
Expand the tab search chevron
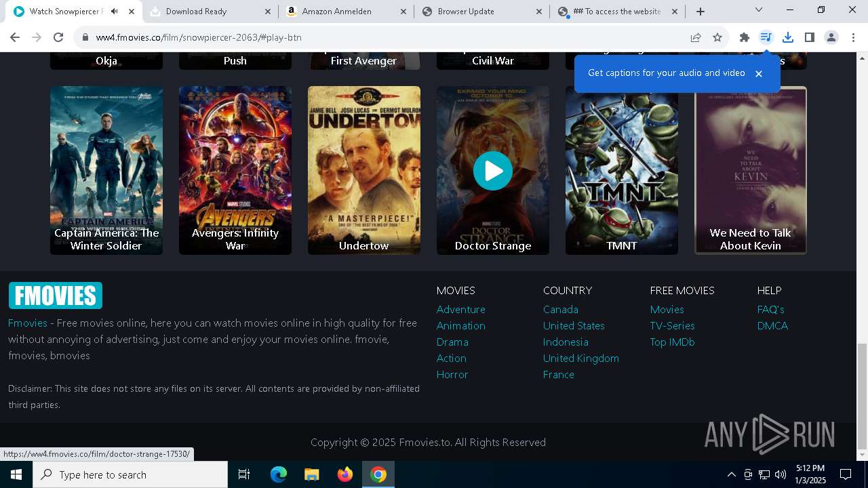click(759, 10)
